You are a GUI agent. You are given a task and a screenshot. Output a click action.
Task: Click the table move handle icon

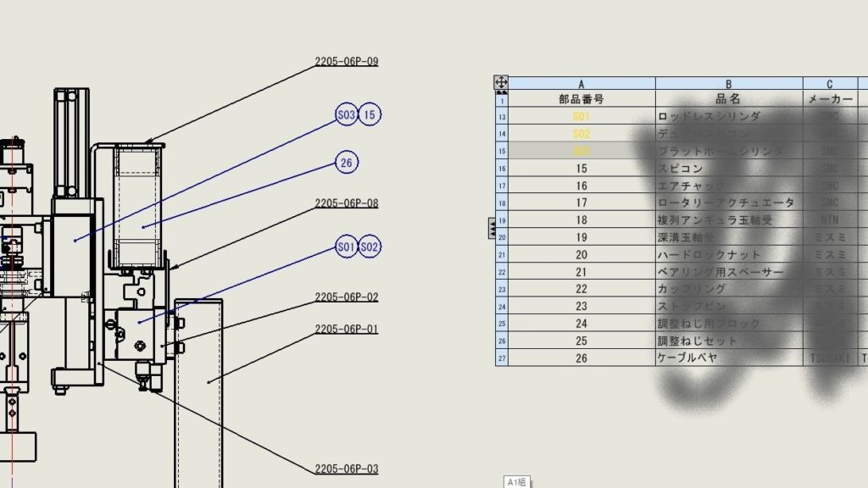[x=501, y=83]
